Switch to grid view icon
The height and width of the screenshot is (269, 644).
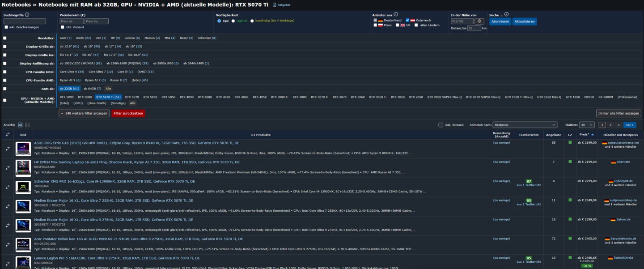tap(27, 125)
